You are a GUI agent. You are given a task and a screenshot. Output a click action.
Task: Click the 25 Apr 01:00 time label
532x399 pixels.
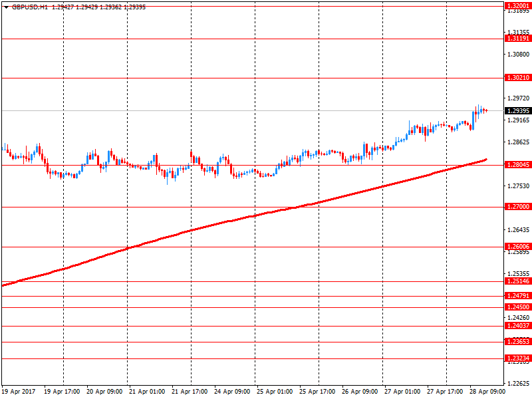275,392
